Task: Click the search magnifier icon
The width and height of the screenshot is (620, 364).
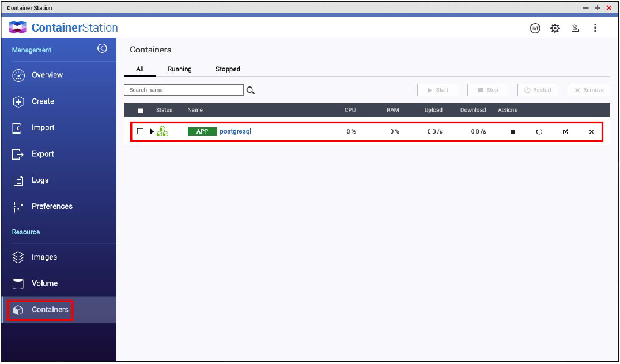Action: tap(251, 90)
